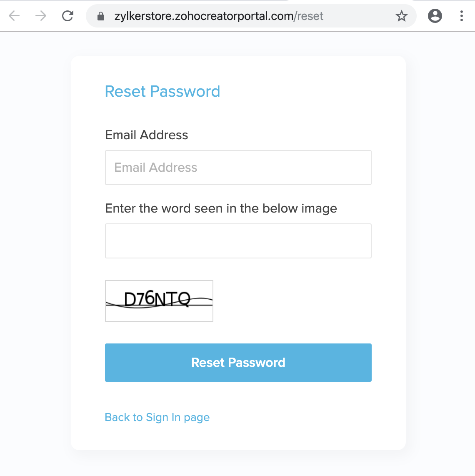This screenshot has width=475, height=476.
Task: Click the 'Enter the word seen' label
Action: [221, 208]
